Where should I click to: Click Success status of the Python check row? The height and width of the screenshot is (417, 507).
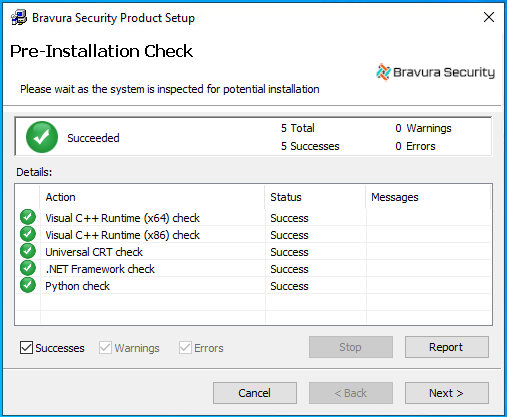pyautogui.click(x=289, y=286)
